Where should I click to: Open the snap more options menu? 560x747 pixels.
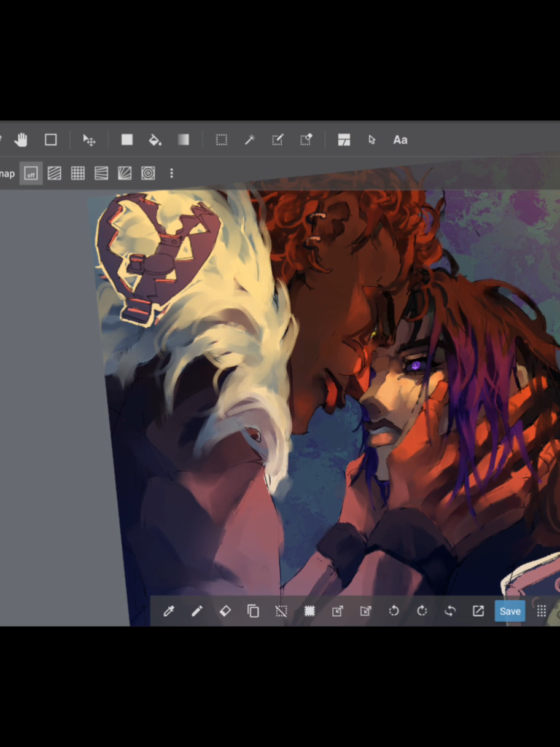tap(171, 174)
